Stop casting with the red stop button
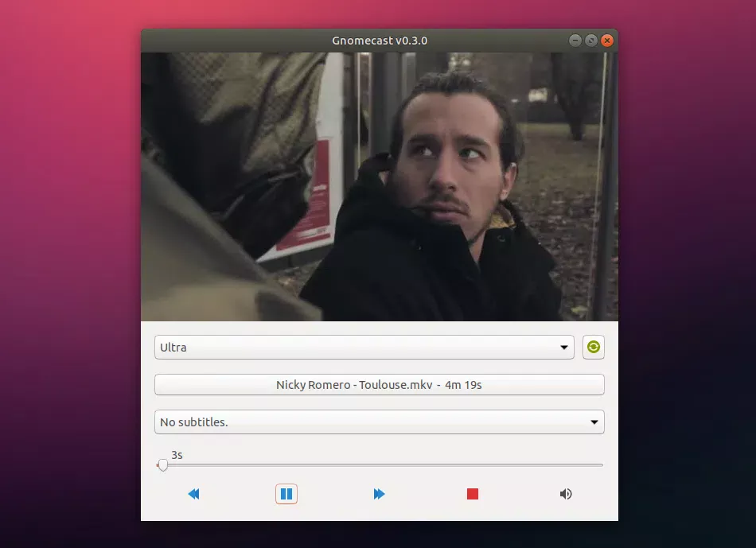Viewport: 756px width, 548px height. (473, 494)
